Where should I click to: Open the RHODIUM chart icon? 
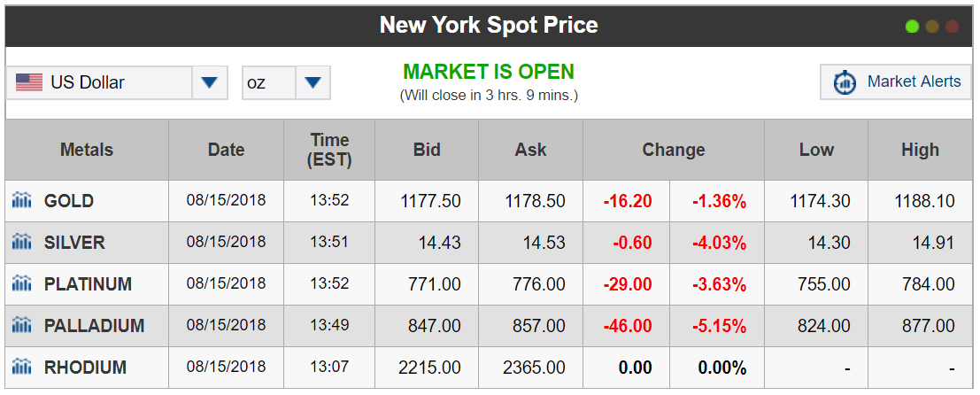[22, 367]
